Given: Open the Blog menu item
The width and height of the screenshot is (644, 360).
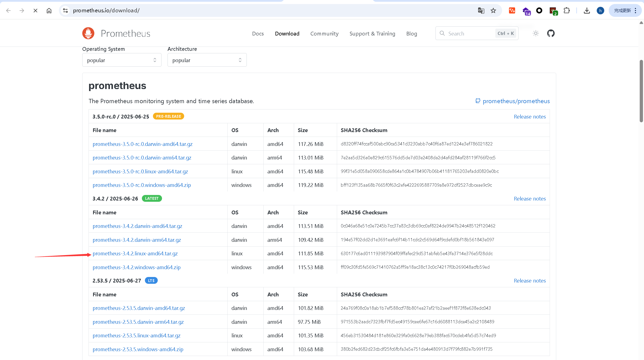Looking at the screenshot, I should tap(412, 33).
